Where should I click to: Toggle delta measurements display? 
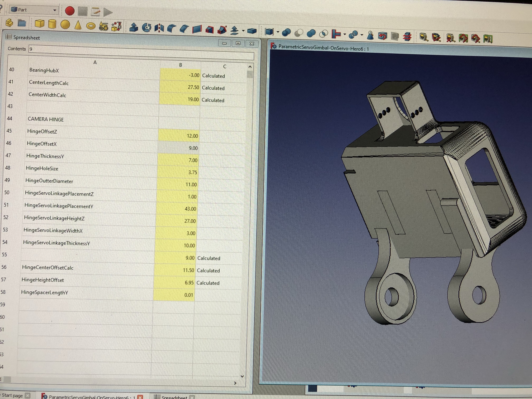pos(488,39)
